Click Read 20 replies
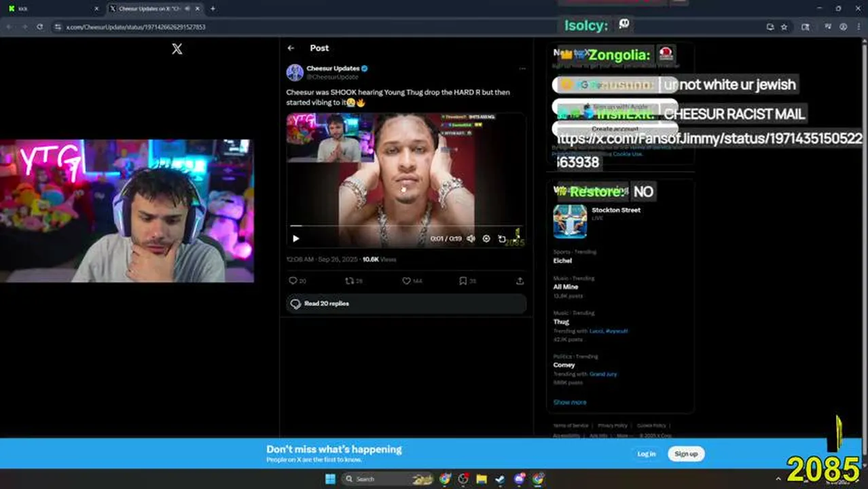Viewport: 868px width, 489px height. pyautogui.click(x=406, y=304)
